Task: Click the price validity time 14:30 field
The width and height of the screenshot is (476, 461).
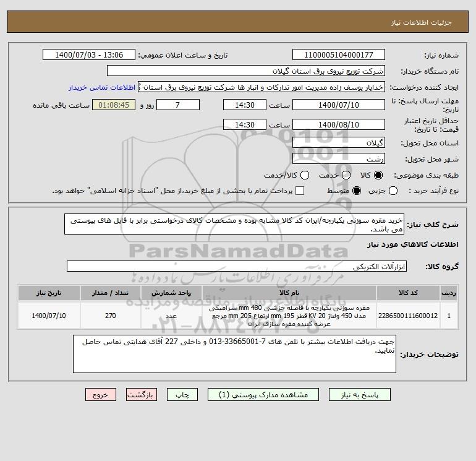Action: pos(245,124)
